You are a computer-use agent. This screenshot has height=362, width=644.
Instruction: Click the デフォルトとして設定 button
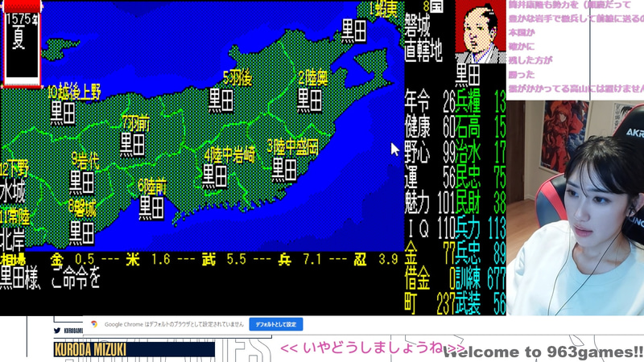pyautogui.click(x=276, y=324)
